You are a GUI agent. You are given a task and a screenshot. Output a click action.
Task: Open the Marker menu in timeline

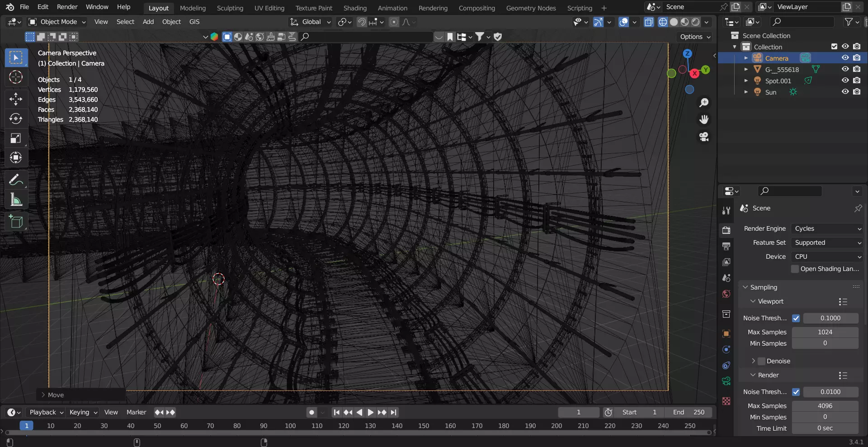tap(136, 412)
